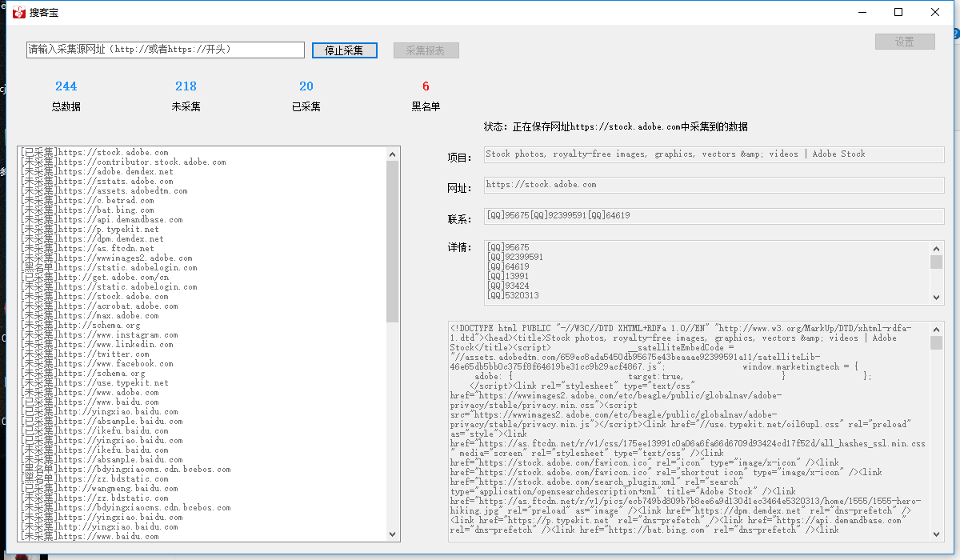This screenshot has width=960, height=560.
Task: Click the 244 total data count
Action: [66, 86]
